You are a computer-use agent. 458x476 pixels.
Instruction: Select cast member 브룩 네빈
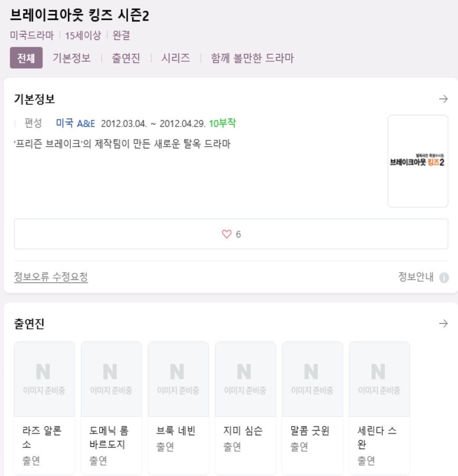(x=179, y=408)
